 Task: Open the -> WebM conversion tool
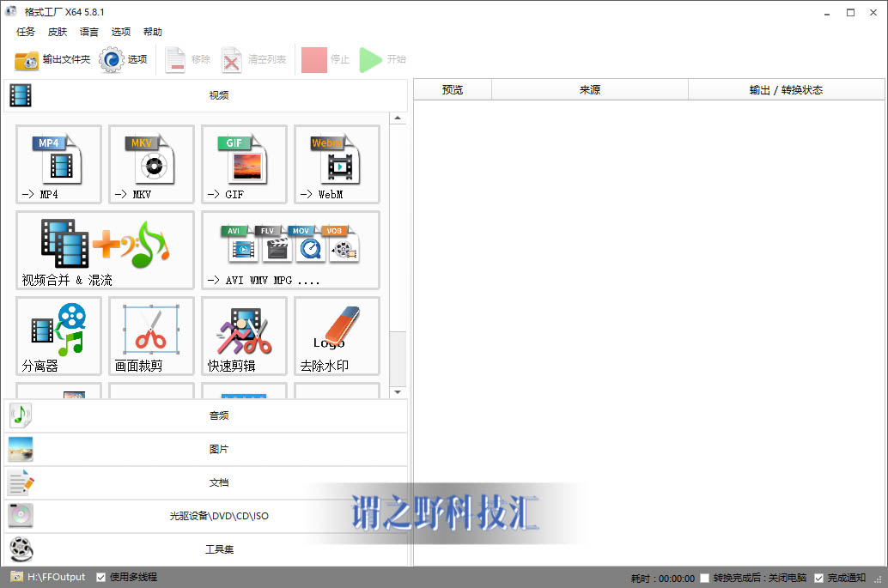click(x=337, y=163)
